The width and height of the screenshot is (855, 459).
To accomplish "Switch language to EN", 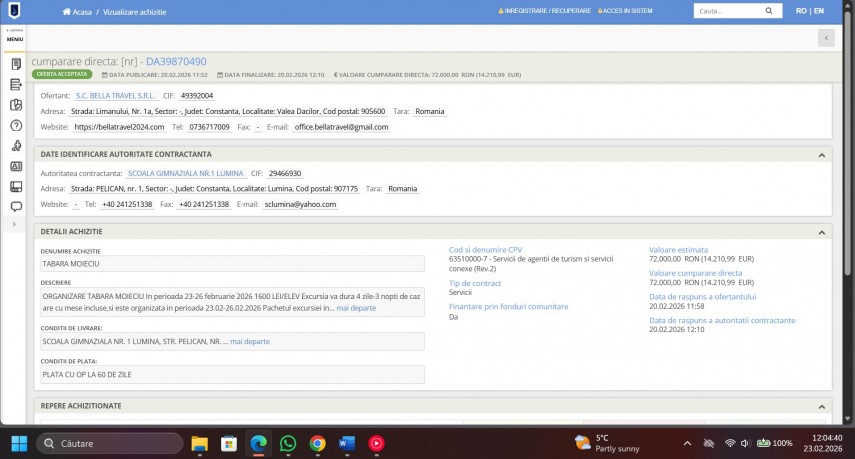I will point(819,11).
